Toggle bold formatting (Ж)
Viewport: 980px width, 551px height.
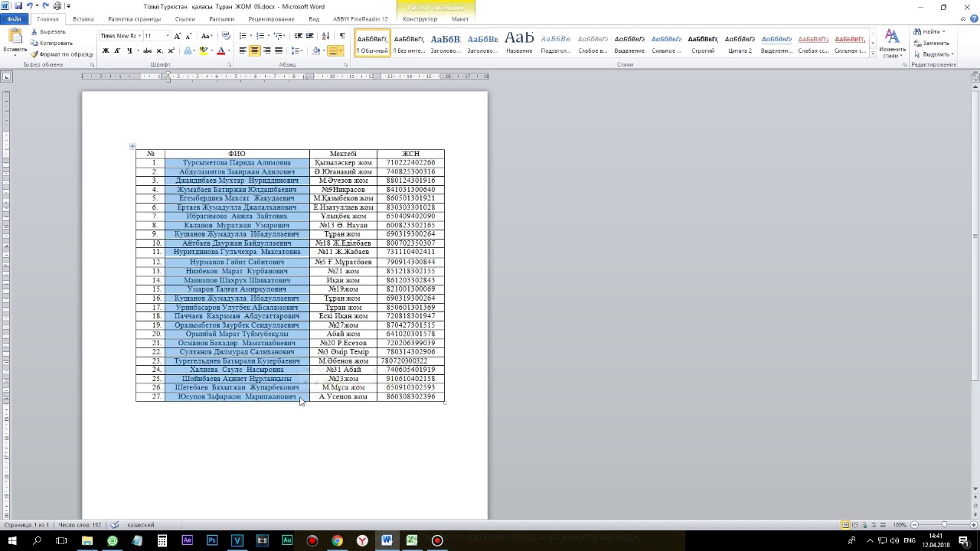[x=106, y=51]
